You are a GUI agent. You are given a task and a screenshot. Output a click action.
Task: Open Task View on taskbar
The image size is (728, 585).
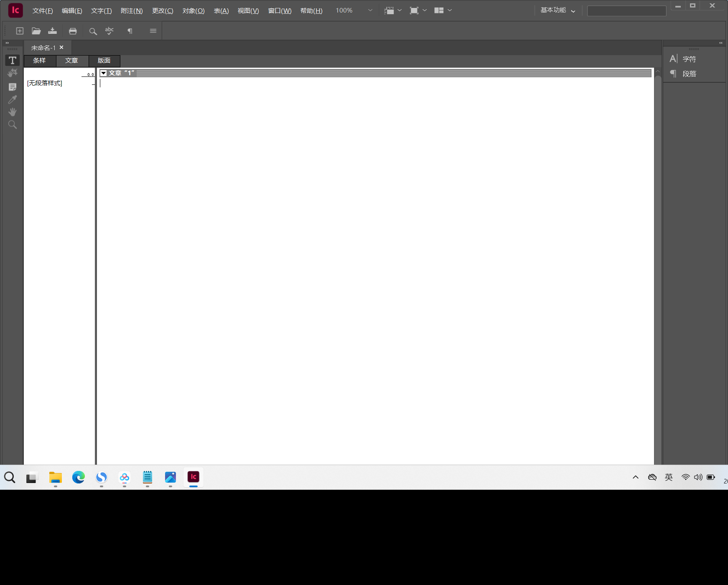[x=32, y=477]
